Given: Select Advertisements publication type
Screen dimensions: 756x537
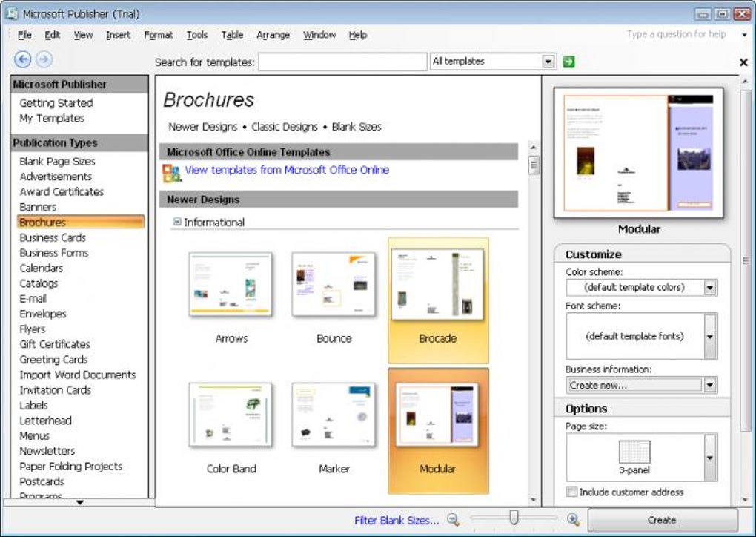Looking at the screenshot, I should click(56, 177).
